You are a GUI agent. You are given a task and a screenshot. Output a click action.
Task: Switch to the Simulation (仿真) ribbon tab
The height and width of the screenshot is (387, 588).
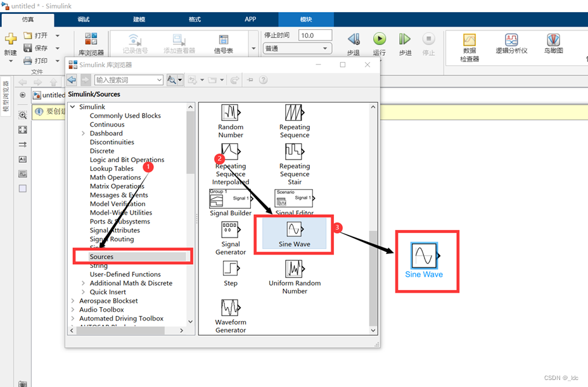[x=28, y=19]
